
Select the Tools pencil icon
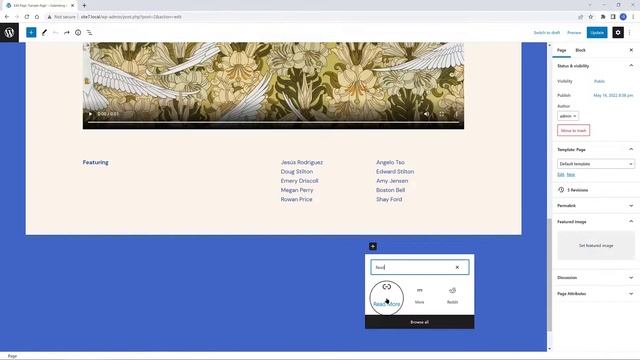(44, 32)
